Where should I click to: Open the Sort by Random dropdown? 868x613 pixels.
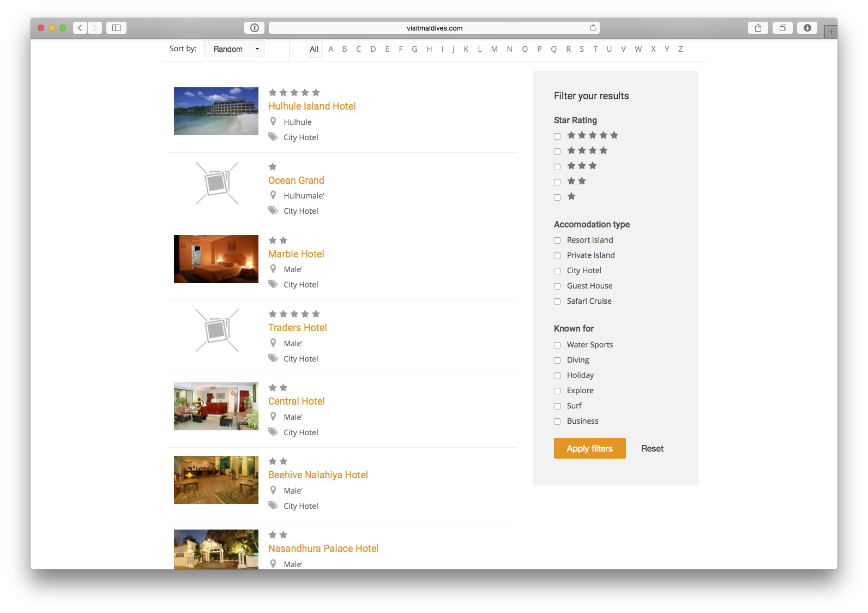[x=234, y=49]
